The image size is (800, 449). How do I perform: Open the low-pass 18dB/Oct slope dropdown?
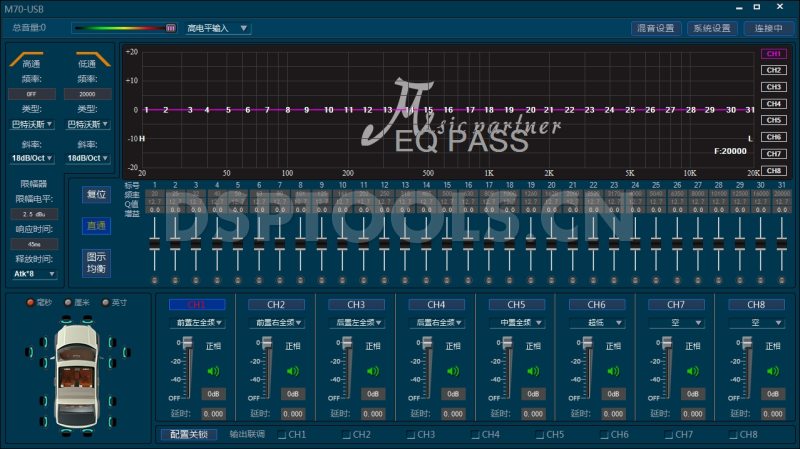(x=87, y=158)
